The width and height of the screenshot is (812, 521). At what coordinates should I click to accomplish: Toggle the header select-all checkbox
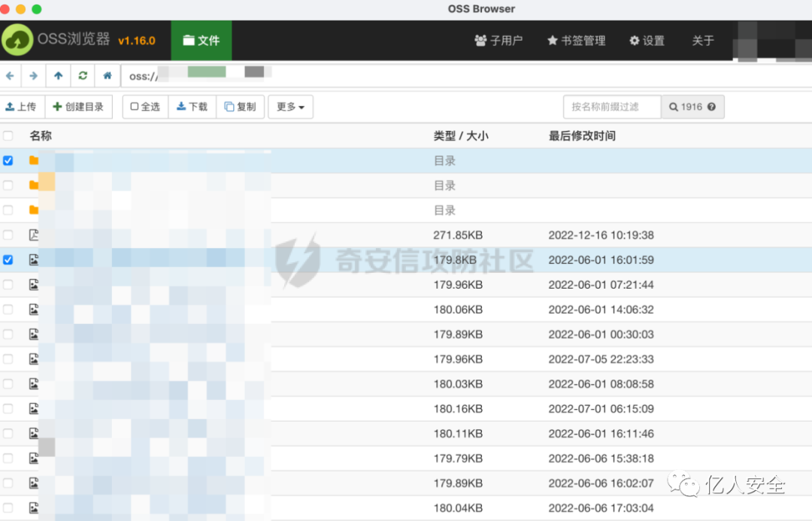(x=8, y=135)
